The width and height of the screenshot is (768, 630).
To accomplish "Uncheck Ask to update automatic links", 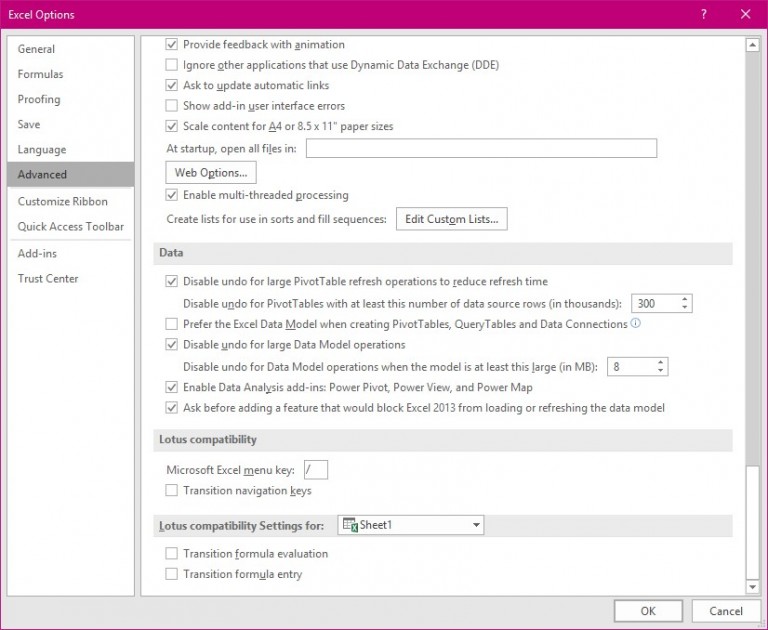I will click(x=171, y=85).
